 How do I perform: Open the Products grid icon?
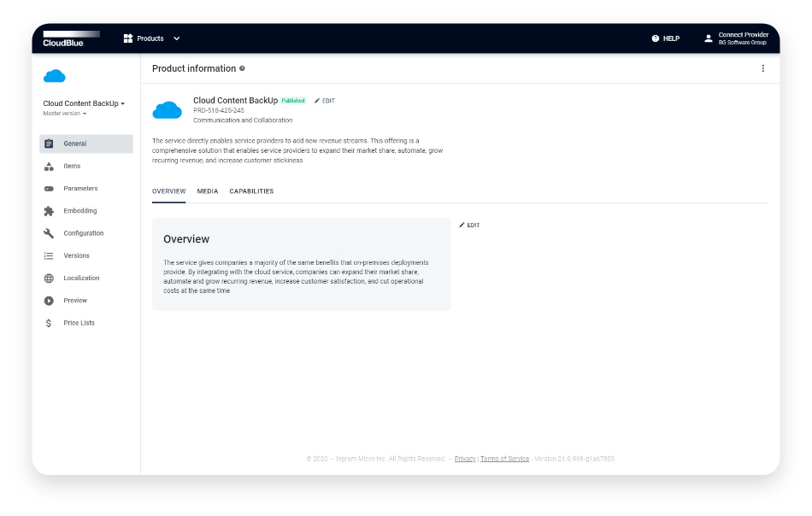click(x=128, y=38)
